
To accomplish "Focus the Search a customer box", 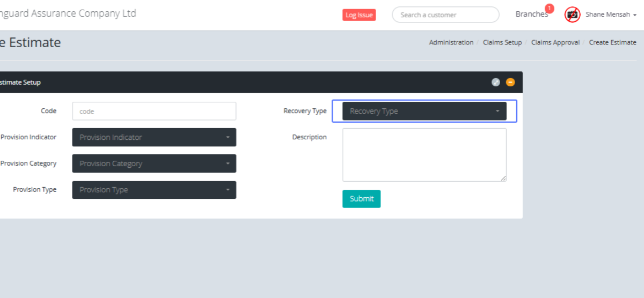I will click(445, 15).
